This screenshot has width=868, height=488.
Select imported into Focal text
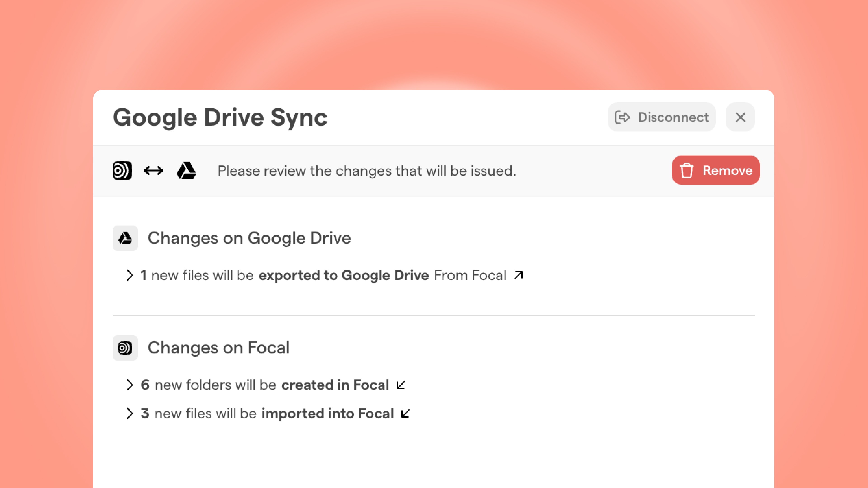[328, 413]
